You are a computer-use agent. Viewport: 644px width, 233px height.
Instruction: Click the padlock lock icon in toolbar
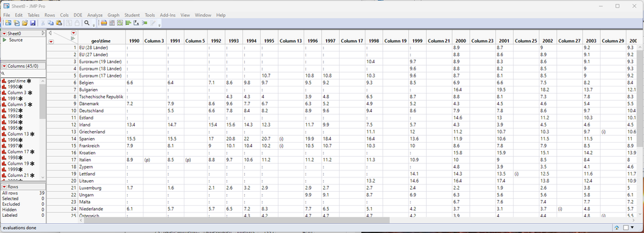click(x=77, y=23)
